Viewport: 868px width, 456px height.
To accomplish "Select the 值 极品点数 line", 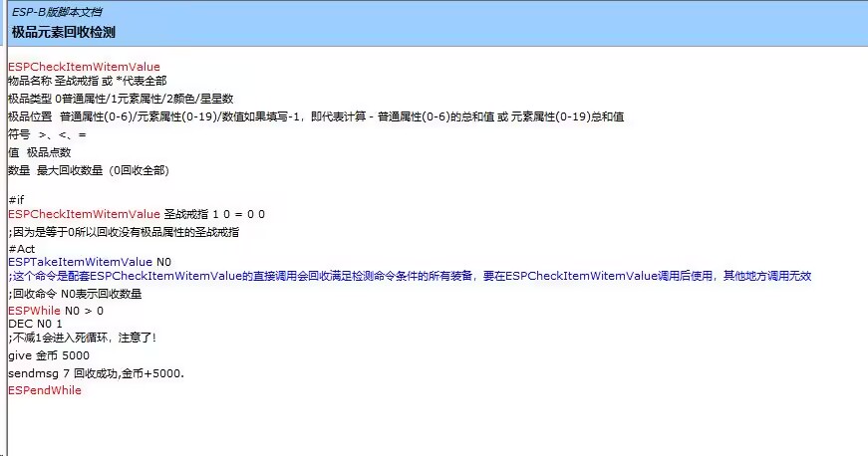I will [x=39, y=152].
